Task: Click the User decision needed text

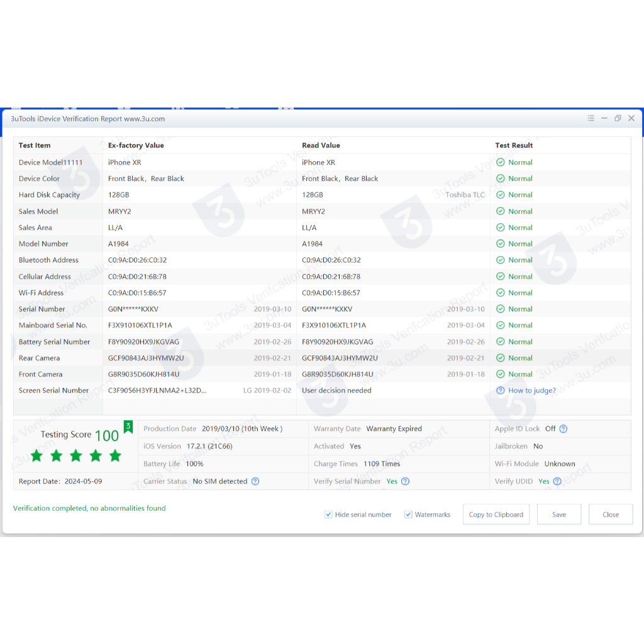Action: click(336, 391)
